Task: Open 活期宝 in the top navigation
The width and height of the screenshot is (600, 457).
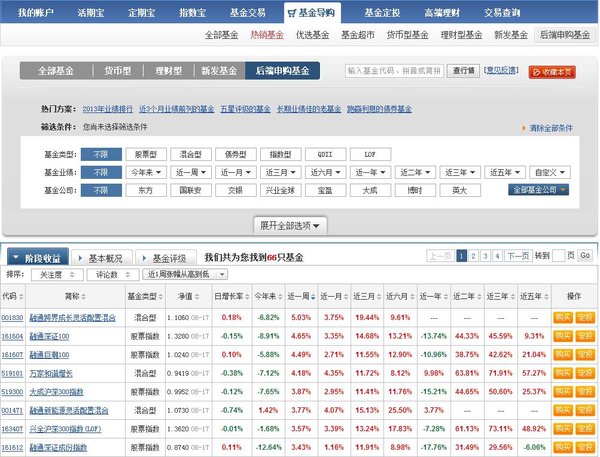Action: click(x=91, y=13)
